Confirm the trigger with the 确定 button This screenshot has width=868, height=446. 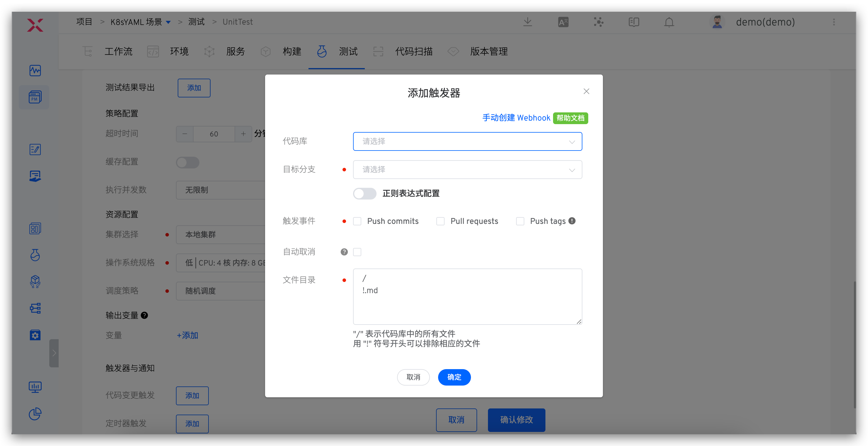point(454,377)
